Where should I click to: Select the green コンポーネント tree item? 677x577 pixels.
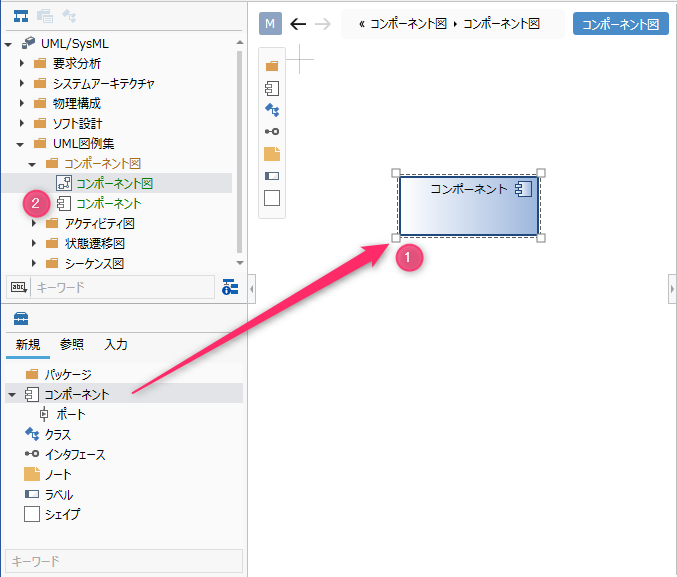(x=109, y=203)
